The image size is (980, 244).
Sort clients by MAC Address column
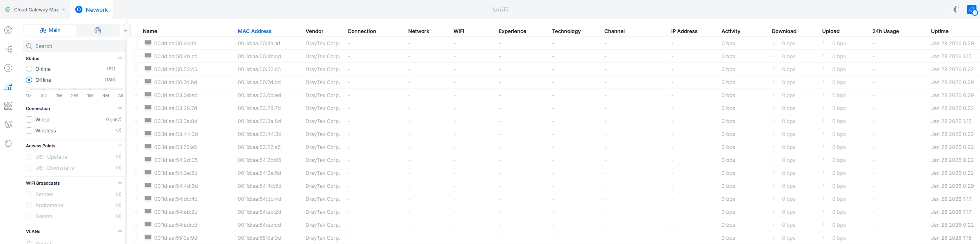[x=254, y=31]
